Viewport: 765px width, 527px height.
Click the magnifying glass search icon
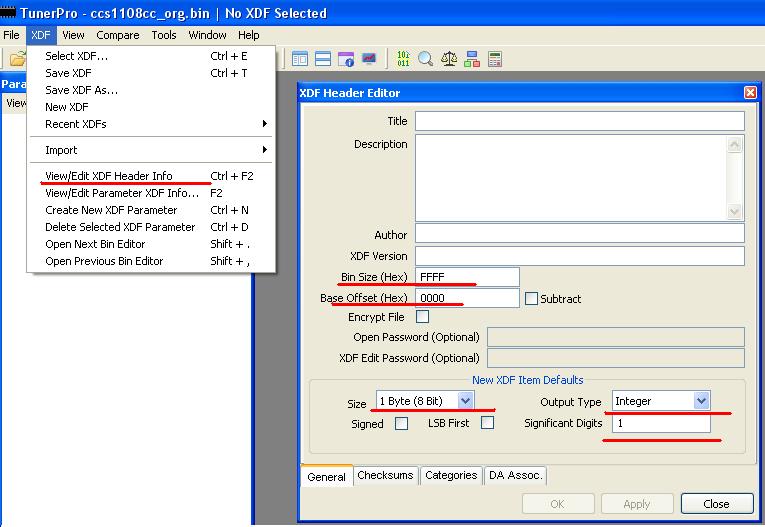click(426, 59)
